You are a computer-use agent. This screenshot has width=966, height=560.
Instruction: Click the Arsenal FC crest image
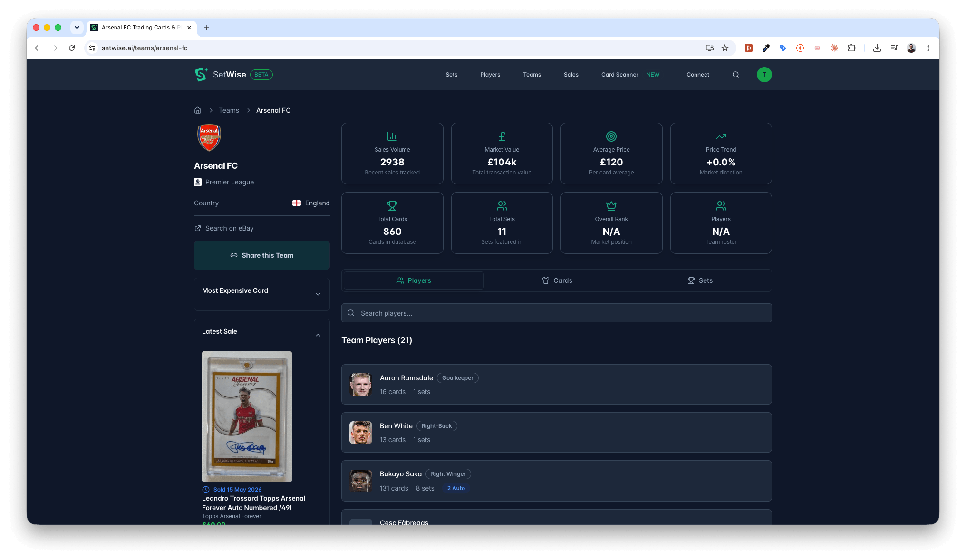(x=209, y=138)
